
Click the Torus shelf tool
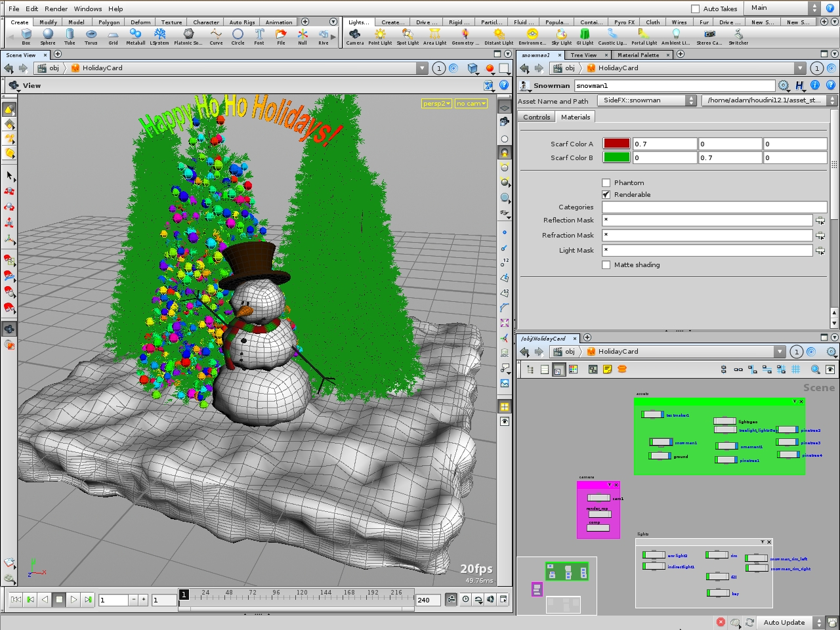point(91,35)
